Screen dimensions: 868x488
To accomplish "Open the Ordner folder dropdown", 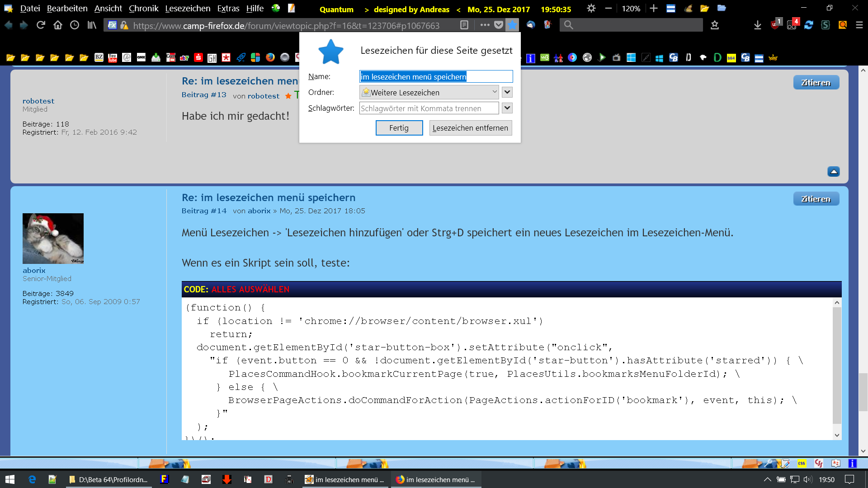I will (429, 92).
